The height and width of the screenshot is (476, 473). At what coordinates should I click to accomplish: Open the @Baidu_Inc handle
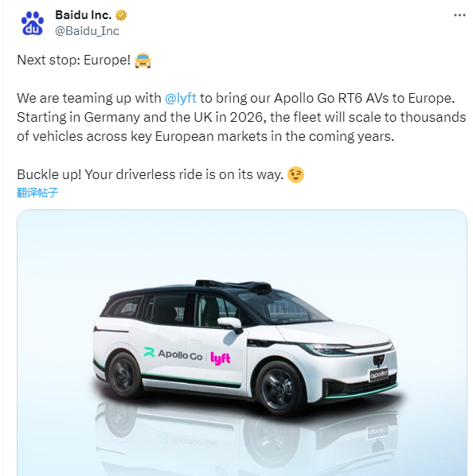tap(87, 31)
